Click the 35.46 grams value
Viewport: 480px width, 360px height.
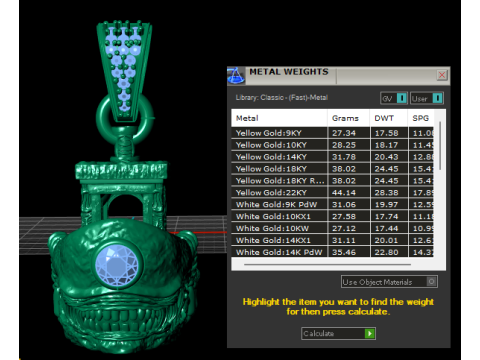click(x=344, y=252)
